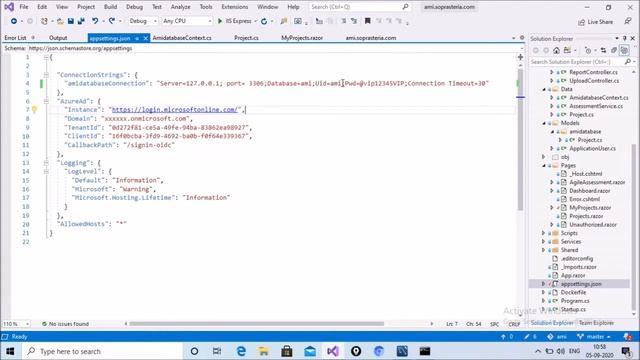The height and width of the screenshot is (360, 640).
Task: Click the ami repository button in status bar
Action: pos(558,337)
